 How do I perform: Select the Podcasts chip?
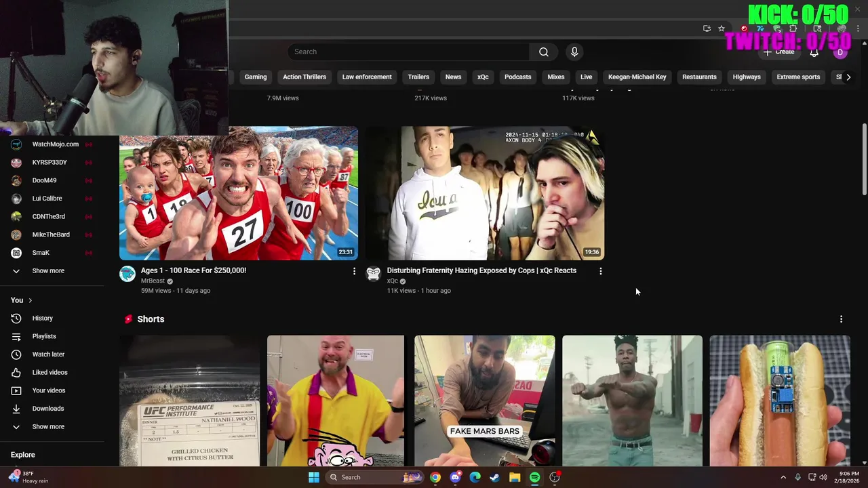517,77
